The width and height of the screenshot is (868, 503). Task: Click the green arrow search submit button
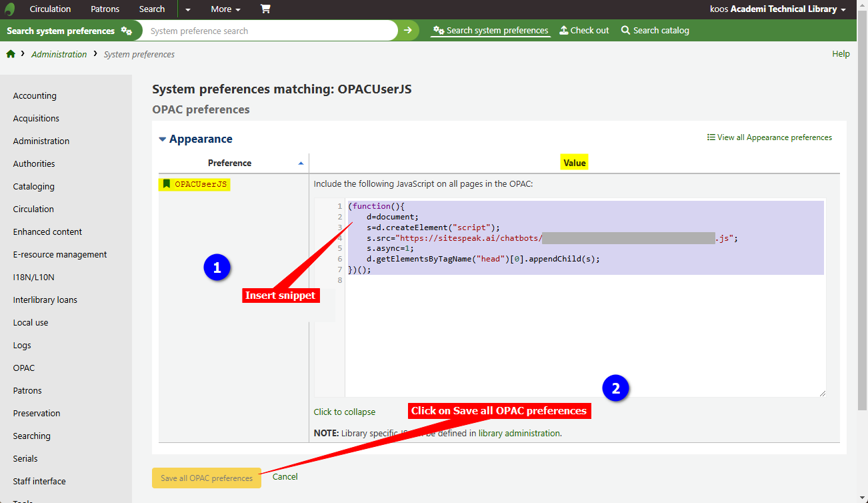click(x=408, y=31)
